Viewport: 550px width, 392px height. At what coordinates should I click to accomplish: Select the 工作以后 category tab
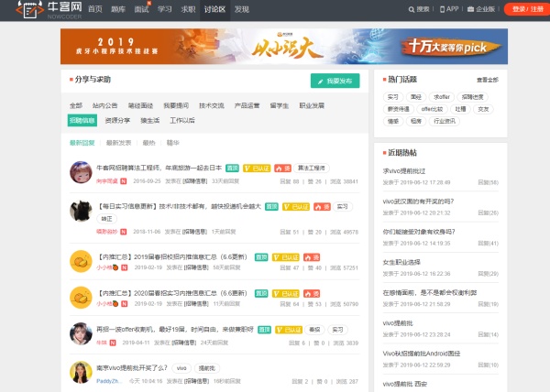pyautogui.click(x=182, y=121)
